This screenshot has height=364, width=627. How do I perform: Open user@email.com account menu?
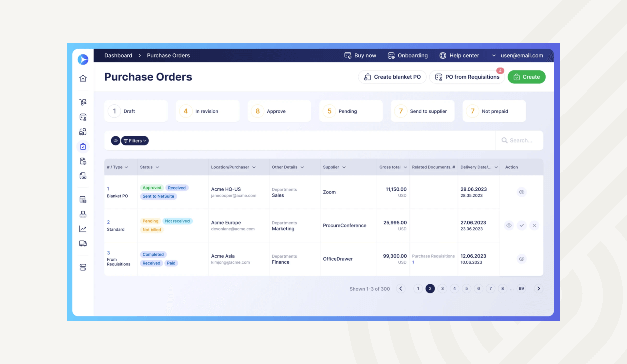point(517,55)
